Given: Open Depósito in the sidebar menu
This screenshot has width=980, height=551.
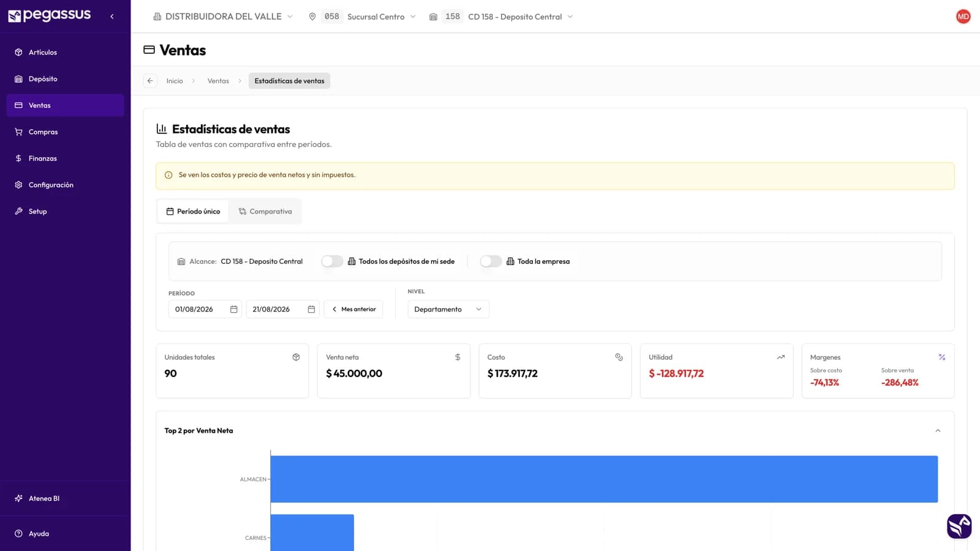Looking at the screenshot, I should pyautogui.click(x=66, y=79).
